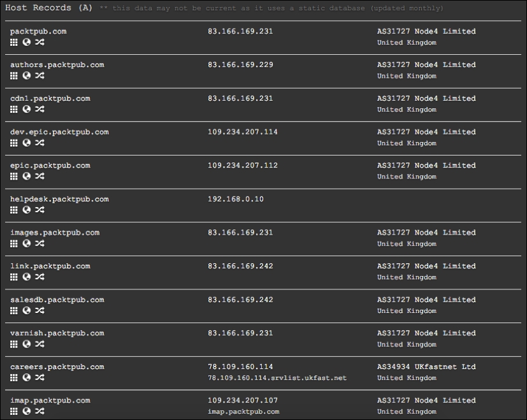Screen dimensions: 527x420
Task: Click globe icon under authors.packtpub.com
Action: (x=27, y=76)
